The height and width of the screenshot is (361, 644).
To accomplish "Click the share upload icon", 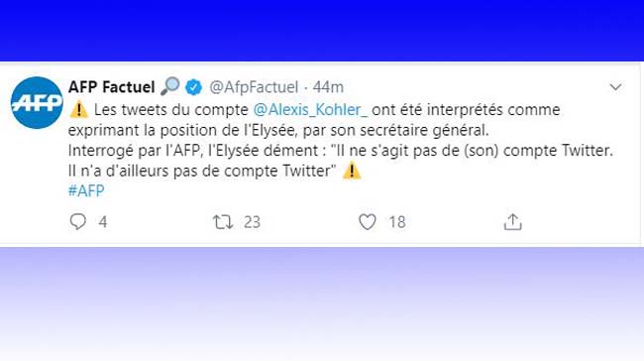I will point(512,222).
